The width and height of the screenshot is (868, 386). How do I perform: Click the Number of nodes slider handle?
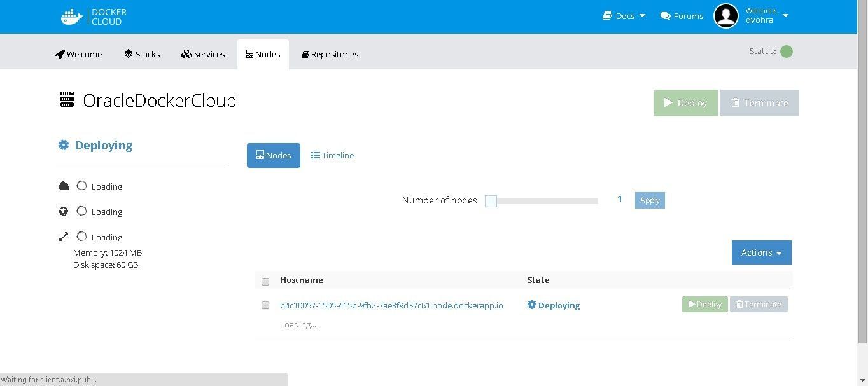pos(491,201)
